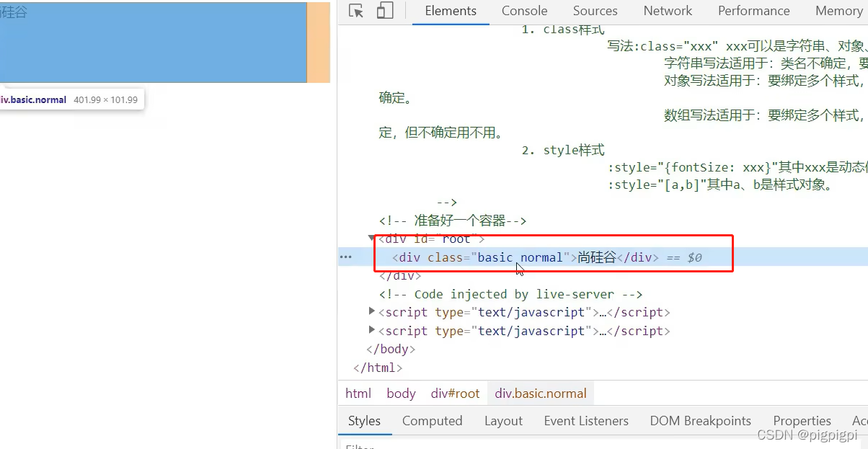Click div.basic.normal in the breadcrumb bar
This screenshot has width=868, height=449.
pyautogui.click(x=541, y=393)
